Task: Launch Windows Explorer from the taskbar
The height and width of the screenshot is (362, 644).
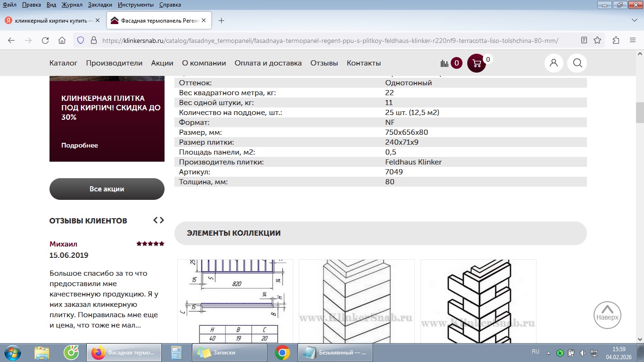Action: point(41,353)
